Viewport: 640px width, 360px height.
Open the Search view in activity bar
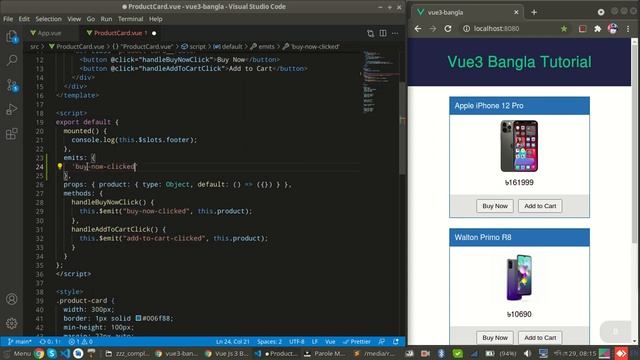coord(12,60)
